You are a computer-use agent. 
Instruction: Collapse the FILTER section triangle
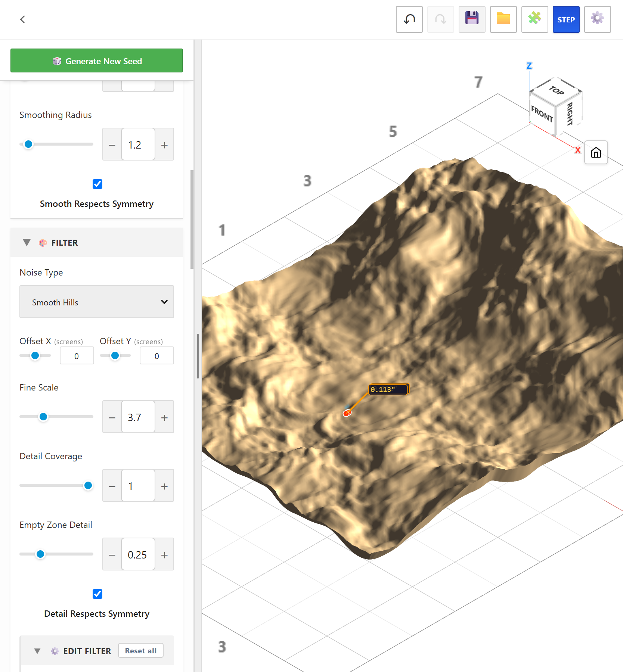coord(27,243)
